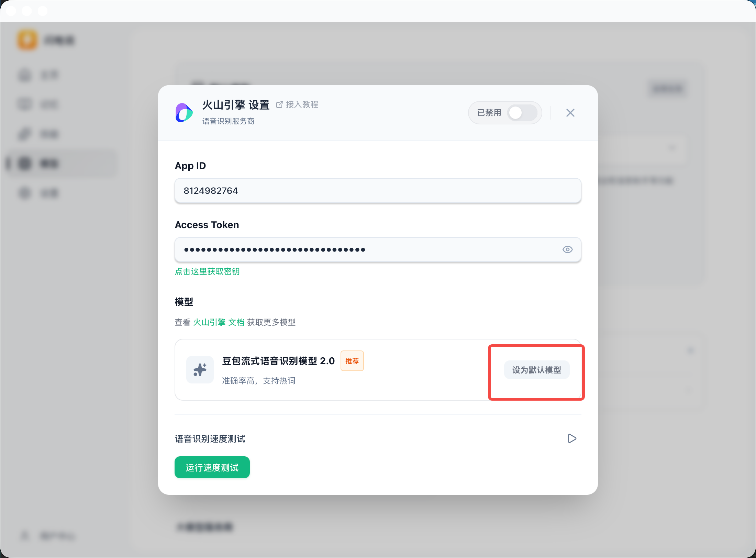756x558 pixels.
Task: Toggle the 已禁用 enable switch
Action: coord(522,113)
